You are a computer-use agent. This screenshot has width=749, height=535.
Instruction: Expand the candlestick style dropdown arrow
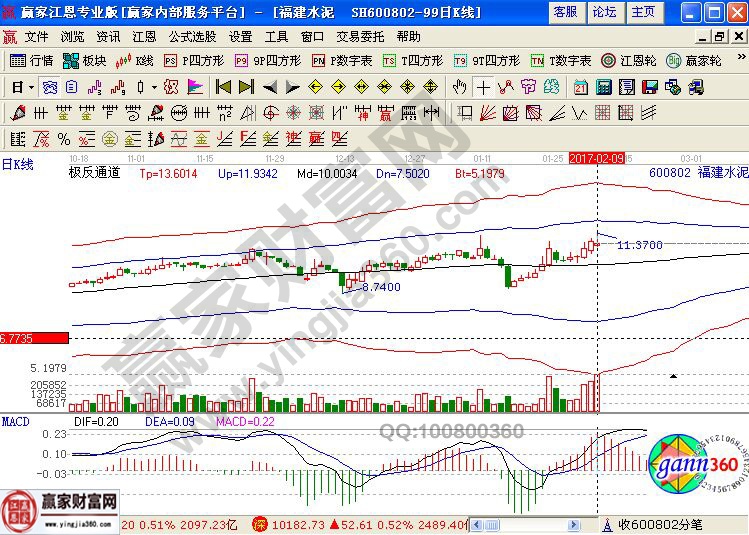tap(153, 86)
